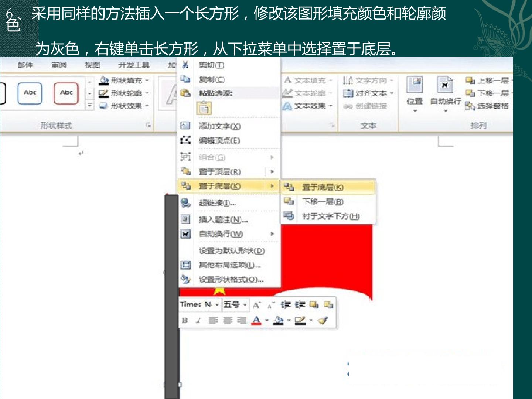Click grow font icon in mini toolbar

[x=256, y=305]
